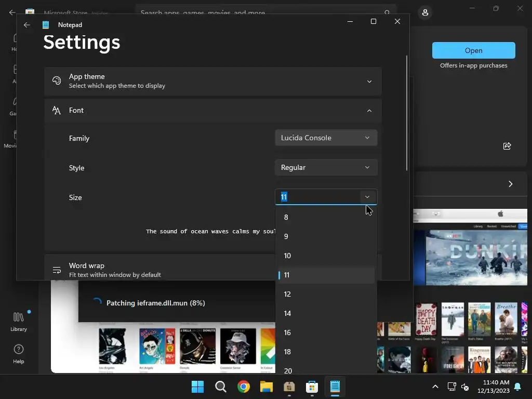The width and height of the screenshot is (532, 399).
Task: Click the muted volume tray icon
Action: click(465, 387)
